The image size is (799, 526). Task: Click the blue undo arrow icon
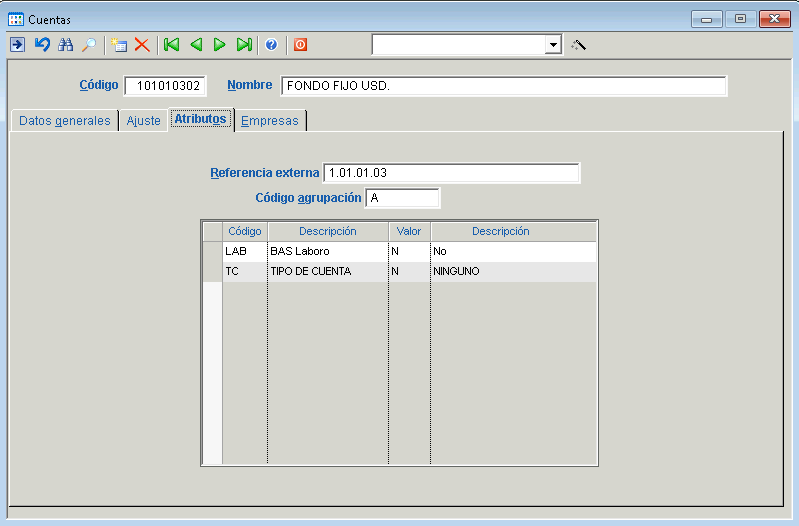click(x=42, y=45)
